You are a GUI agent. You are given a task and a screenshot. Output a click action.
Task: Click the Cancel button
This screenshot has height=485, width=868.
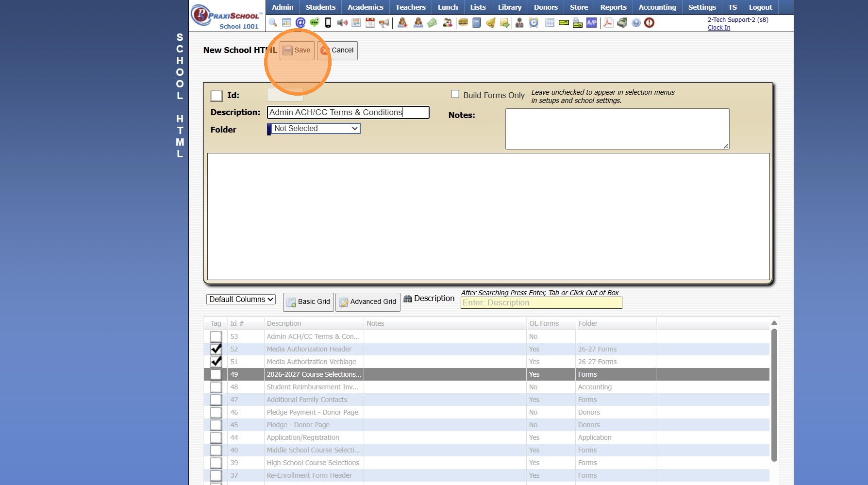click(337, 50)
